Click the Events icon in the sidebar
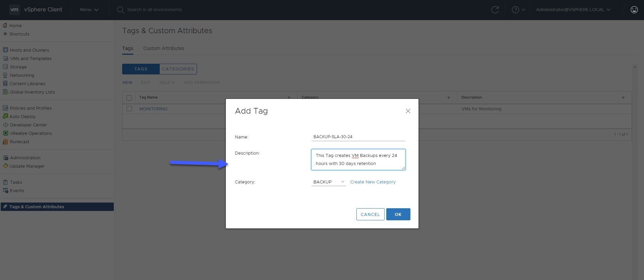The width and height of the screenshot is (644, 280). [x=5, y=190]
